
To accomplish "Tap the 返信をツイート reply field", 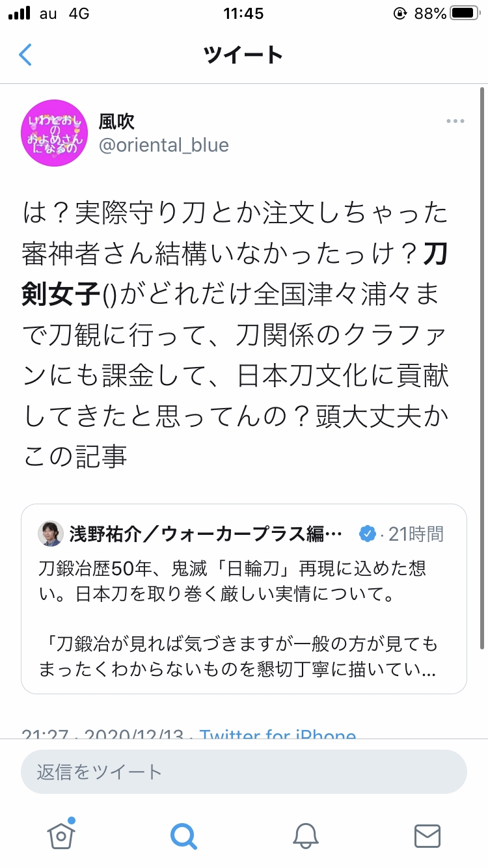I will pos(244,772).
